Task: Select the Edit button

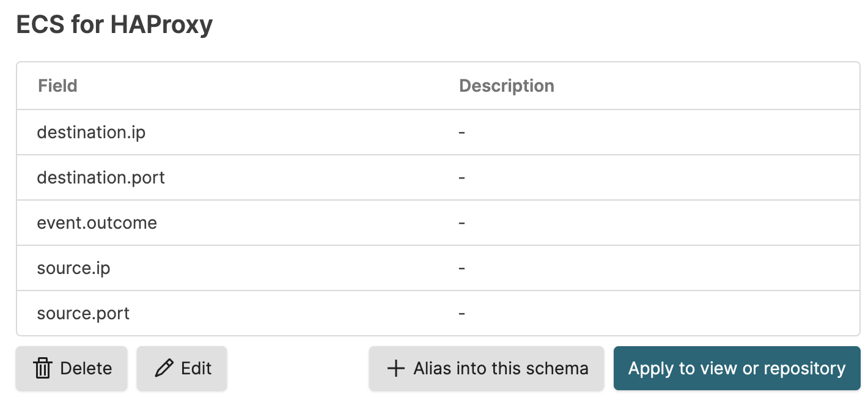Action: click(x=182, y=368)
